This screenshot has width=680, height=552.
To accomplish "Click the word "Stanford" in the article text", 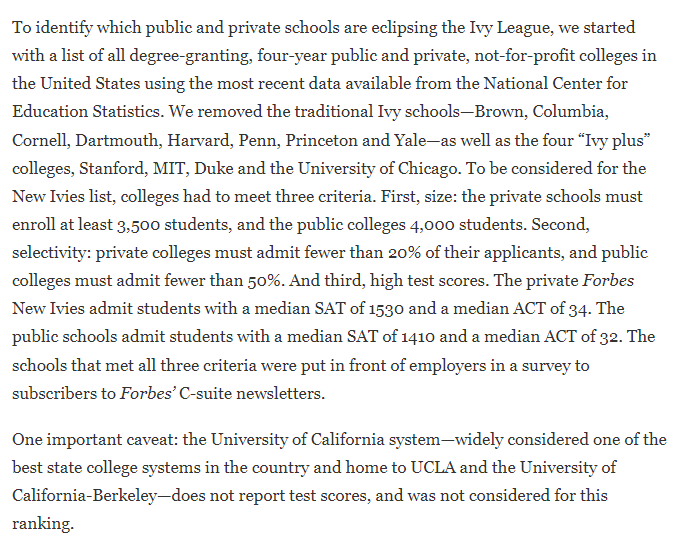I will click(113, 168).
